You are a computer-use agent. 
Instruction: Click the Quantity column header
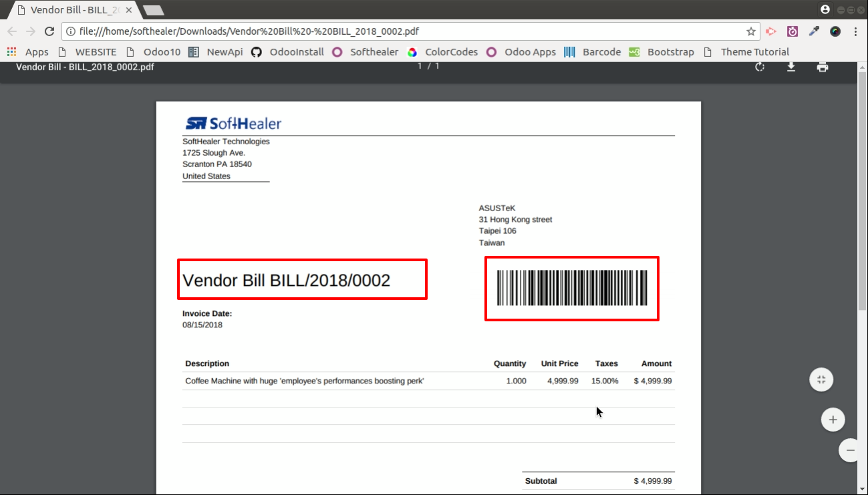[510, 363]
